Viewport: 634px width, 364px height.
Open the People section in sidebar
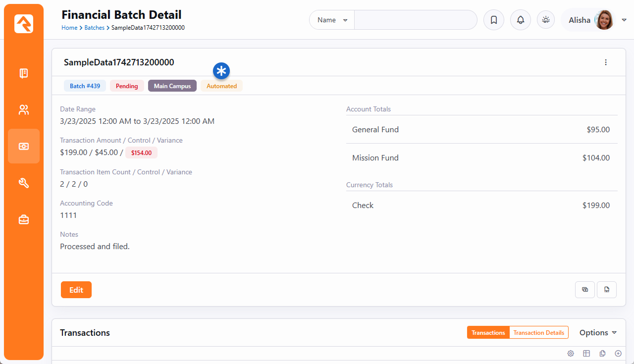click(x=24, y=110)
